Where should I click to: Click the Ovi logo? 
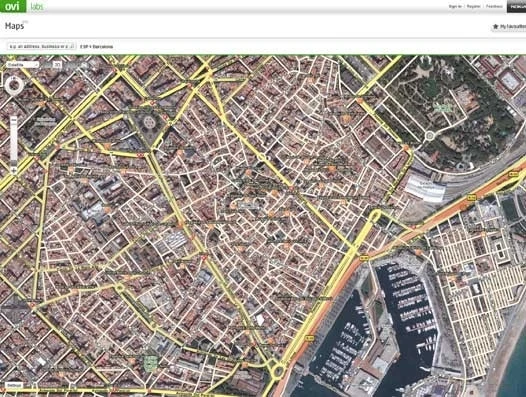12,6
